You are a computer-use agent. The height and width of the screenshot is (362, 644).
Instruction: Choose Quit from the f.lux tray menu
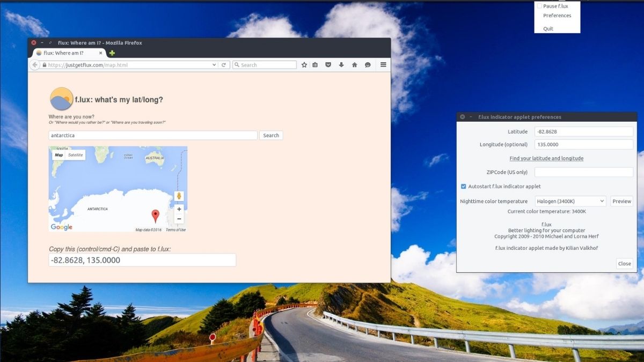(x=548, y=28)
